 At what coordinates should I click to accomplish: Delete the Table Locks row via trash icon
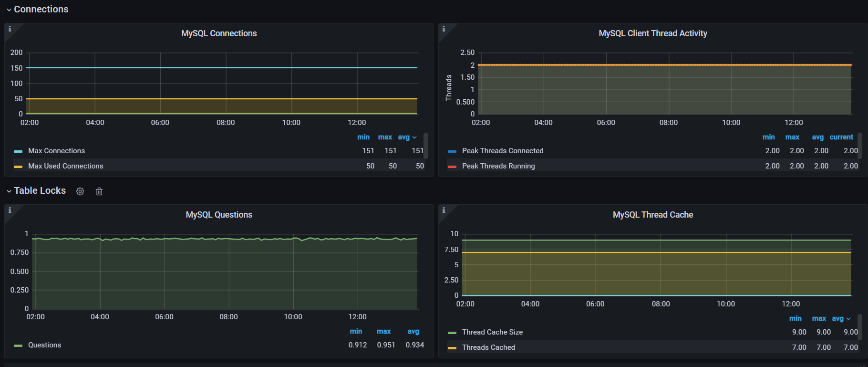point(99,191)
